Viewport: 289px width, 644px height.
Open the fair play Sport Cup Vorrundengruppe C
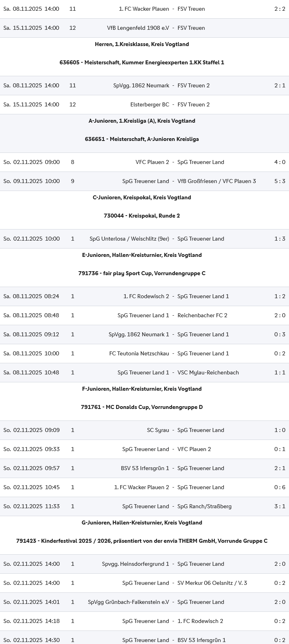click(142, 273)
